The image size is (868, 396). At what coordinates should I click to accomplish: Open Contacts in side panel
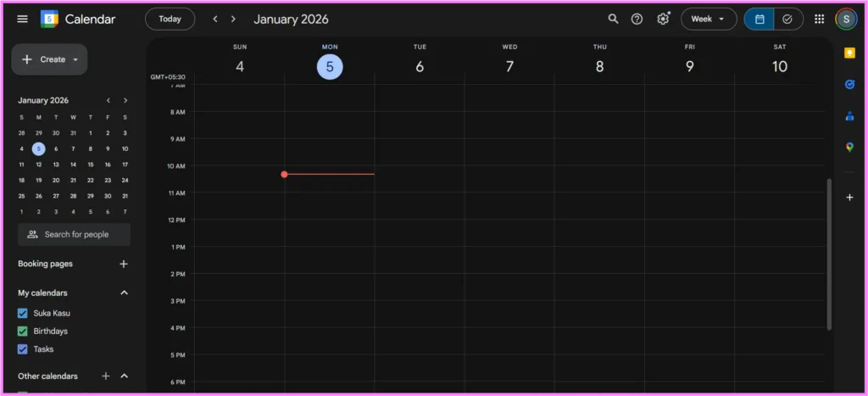pyautogui.click(x=849, y=116)
